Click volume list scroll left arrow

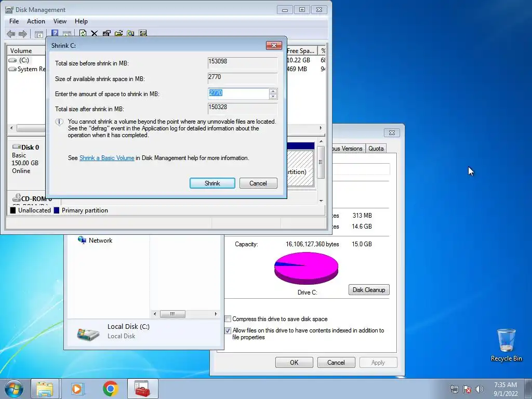(x=11, y=128)
